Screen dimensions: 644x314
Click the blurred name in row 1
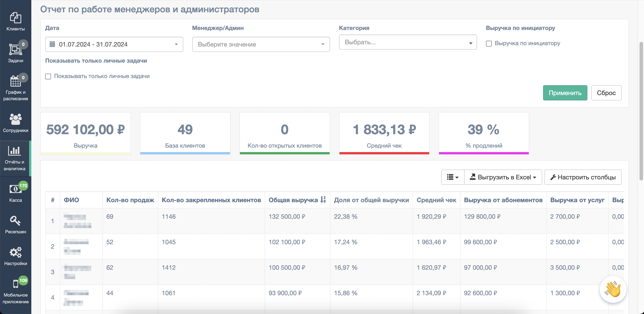coord(77,221)
